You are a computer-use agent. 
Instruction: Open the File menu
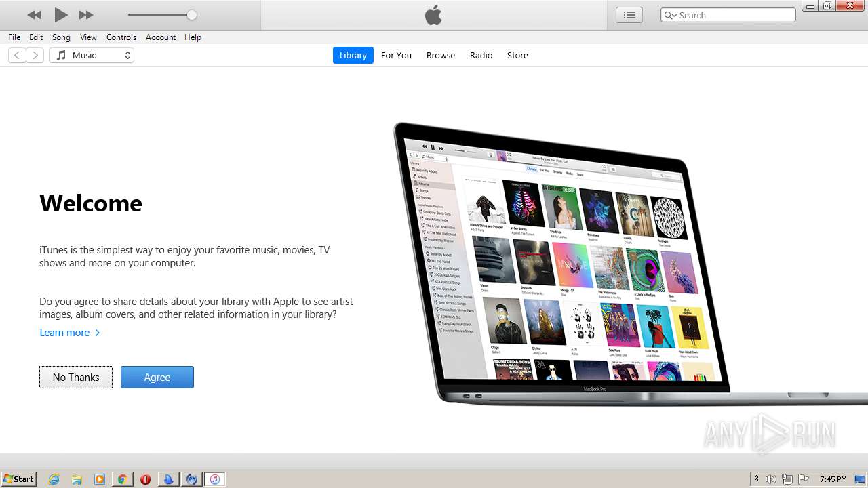[x=14, y=37]
